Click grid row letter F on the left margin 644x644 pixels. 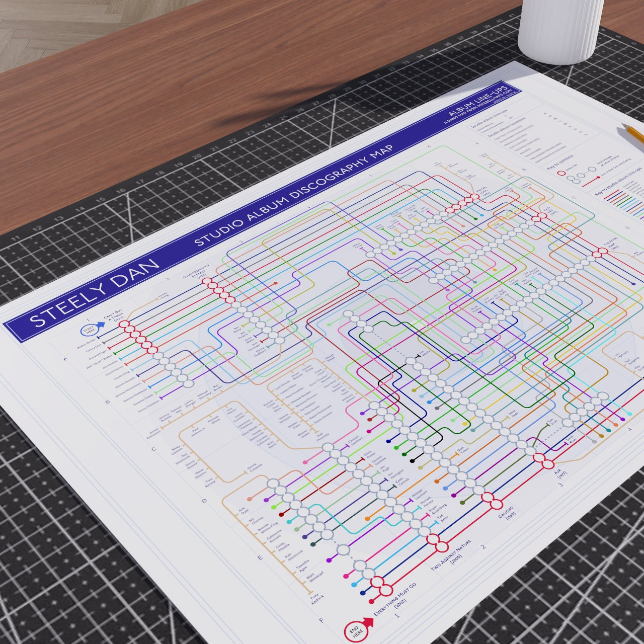[x=321, y=620]
